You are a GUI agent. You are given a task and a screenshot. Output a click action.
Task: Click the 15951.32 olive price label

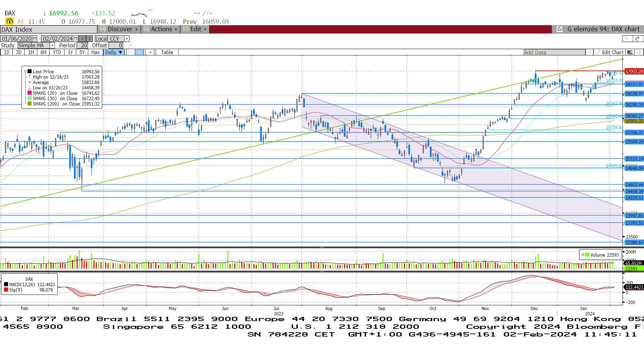pyautogui.click(x=634, y=121)
